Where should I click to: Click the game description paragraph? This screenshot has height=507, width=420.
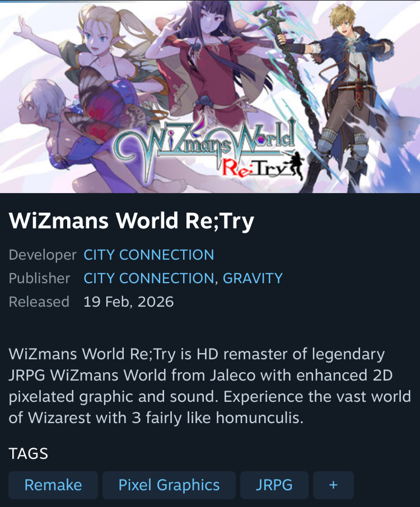click(209, 386)
